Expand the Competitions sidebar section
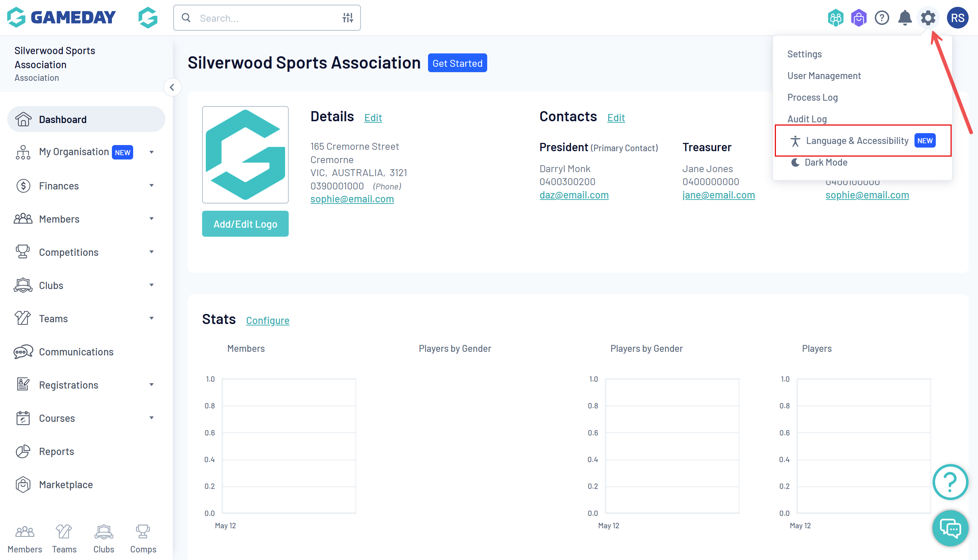 coord(152,252)
